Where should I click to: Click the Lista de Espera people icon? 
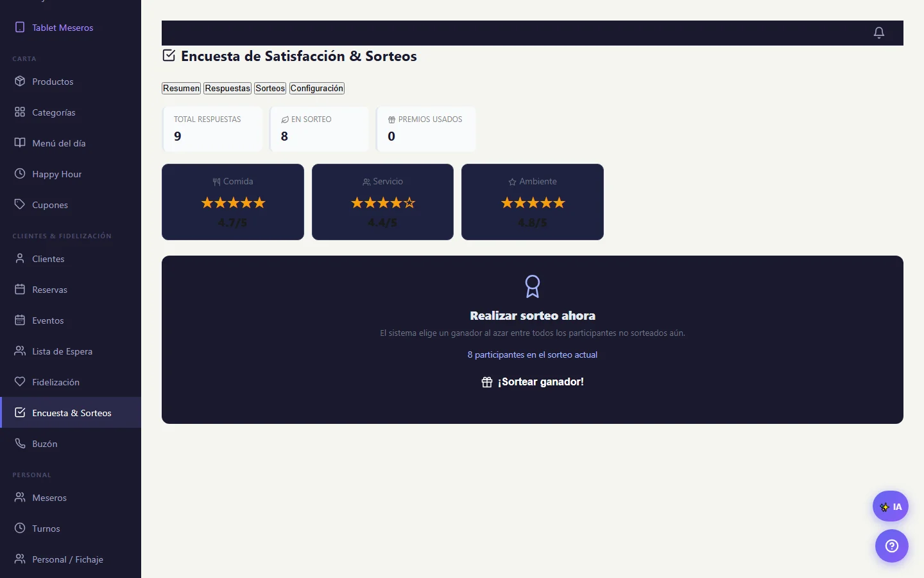(x=20, y=351)
